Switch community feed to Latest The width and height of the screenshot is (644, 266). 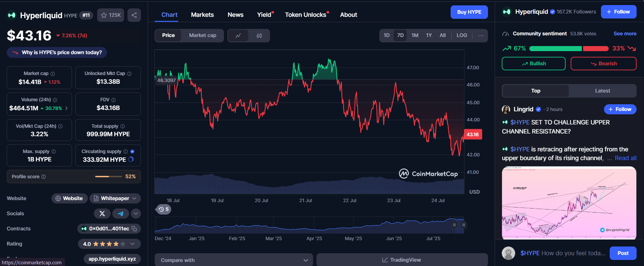(x=603, y=91)
